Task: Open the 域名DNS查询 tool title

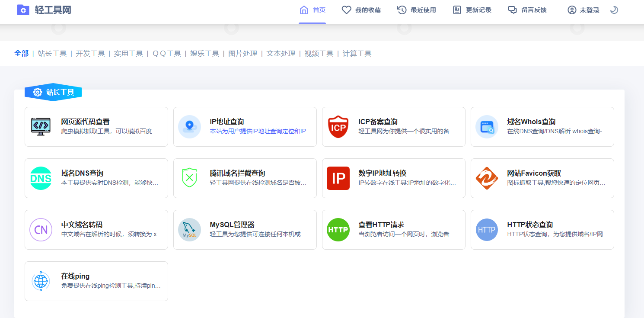Action: (x=82, y=173)
